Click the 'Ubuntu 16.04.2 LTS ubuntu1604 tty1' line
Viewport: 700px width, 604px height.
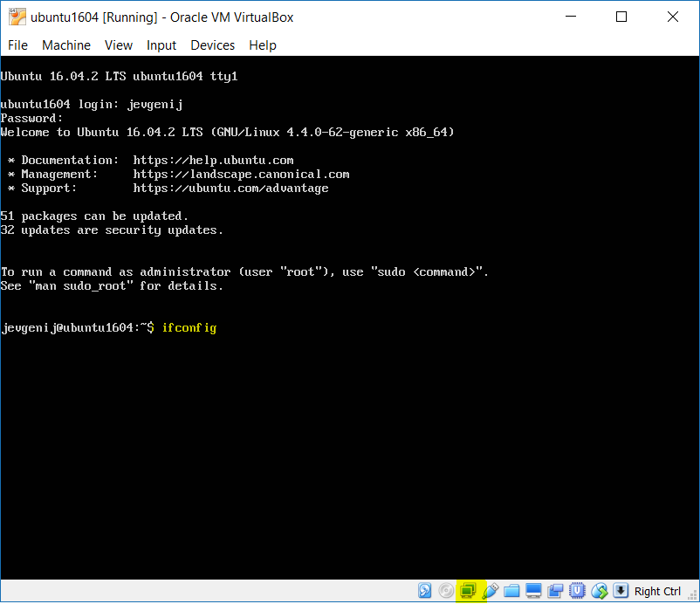tap(120, 76)
